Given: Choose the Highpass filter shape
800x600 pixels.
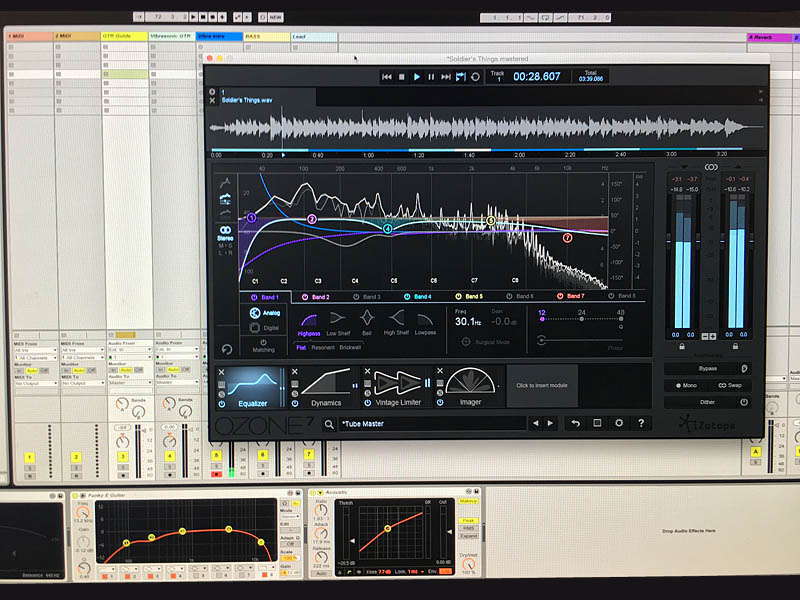Looking at the screenshot, I should [x=309, y=324].
